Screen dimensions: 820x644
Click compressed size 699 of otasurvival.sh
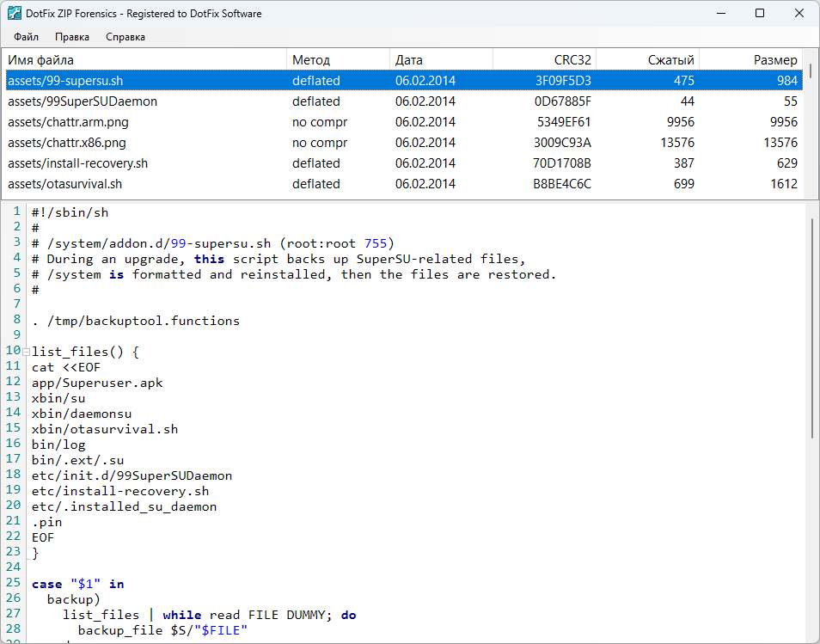(684, 184)
